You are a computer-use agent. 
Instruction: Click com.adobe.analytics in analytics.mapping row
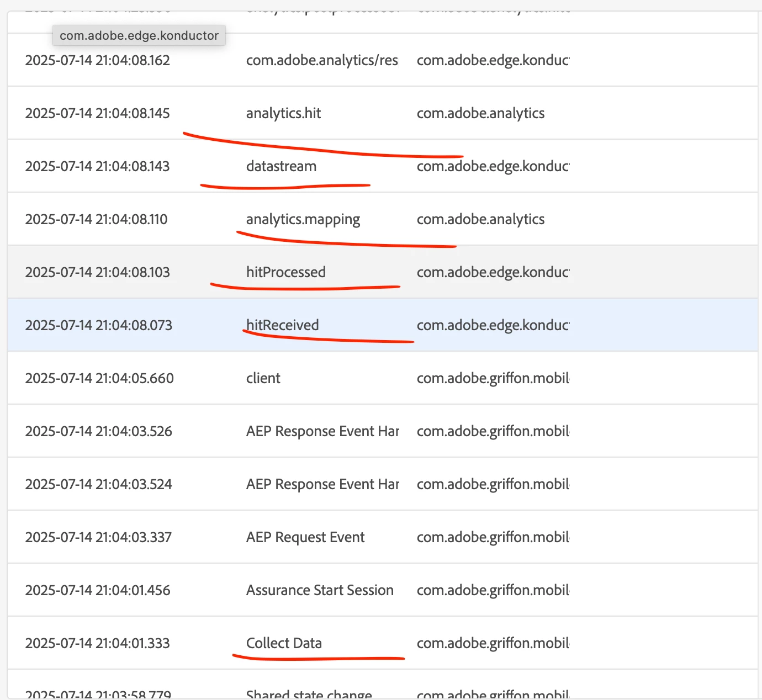(x=480, y=219)
